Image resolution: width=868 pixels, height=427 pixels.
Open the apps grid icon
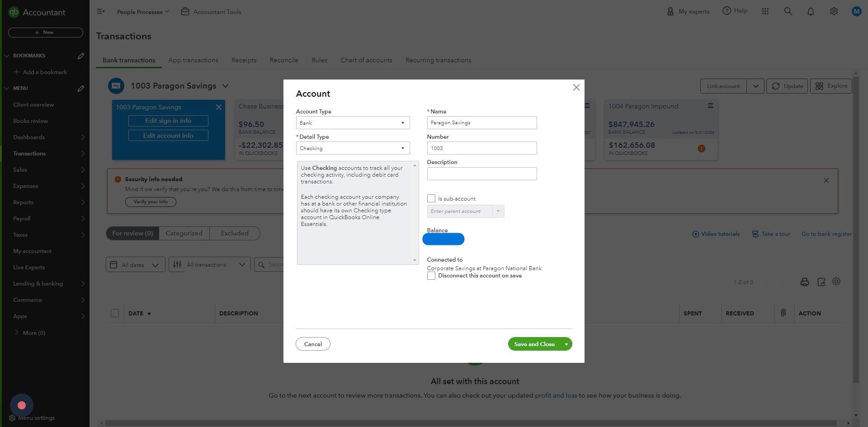[x=765, y=12]
